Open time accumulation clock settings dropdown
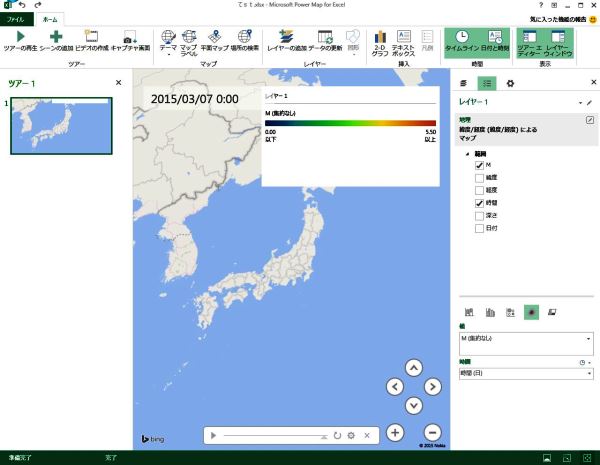600x465 pixels. (585, 362)
